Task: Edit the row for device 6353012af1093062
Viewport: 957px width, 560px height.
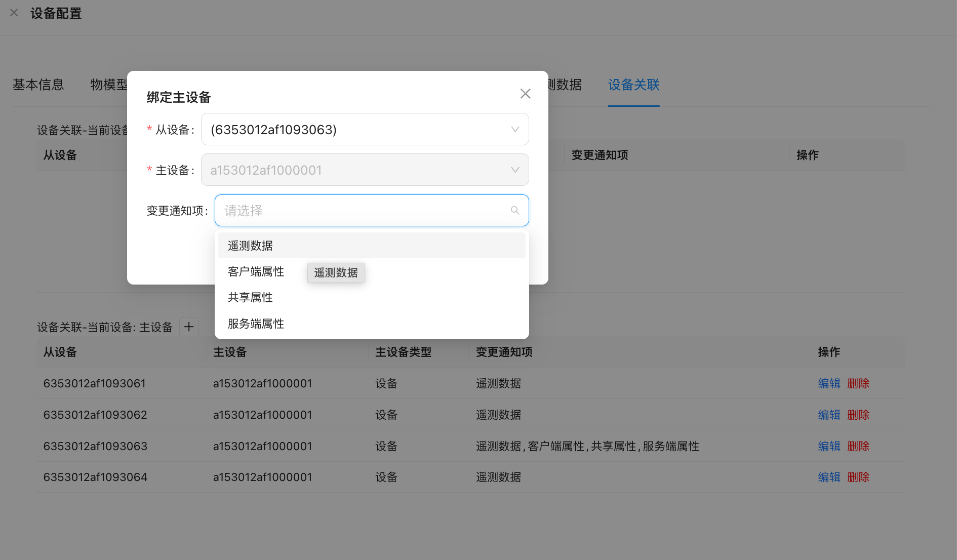Action: click(x=829, y=415)
